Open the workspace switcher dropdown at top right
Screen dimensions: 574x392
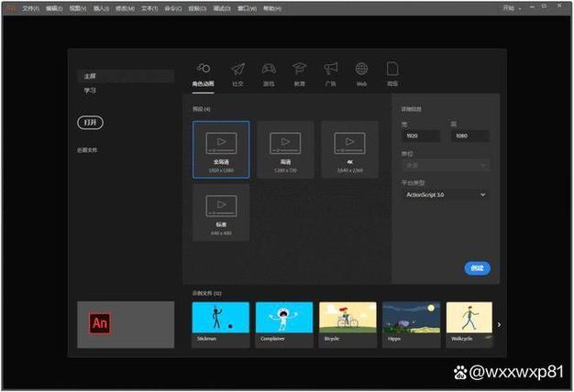[512, 8]
